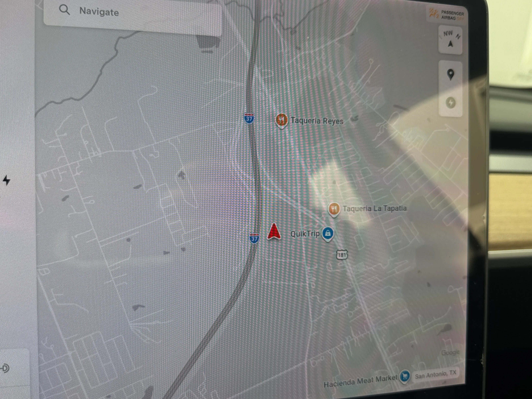Select Hacienda Meat Market cart pin
The height and width of the screenshot is (399, 532).
(x=404, y=376)
